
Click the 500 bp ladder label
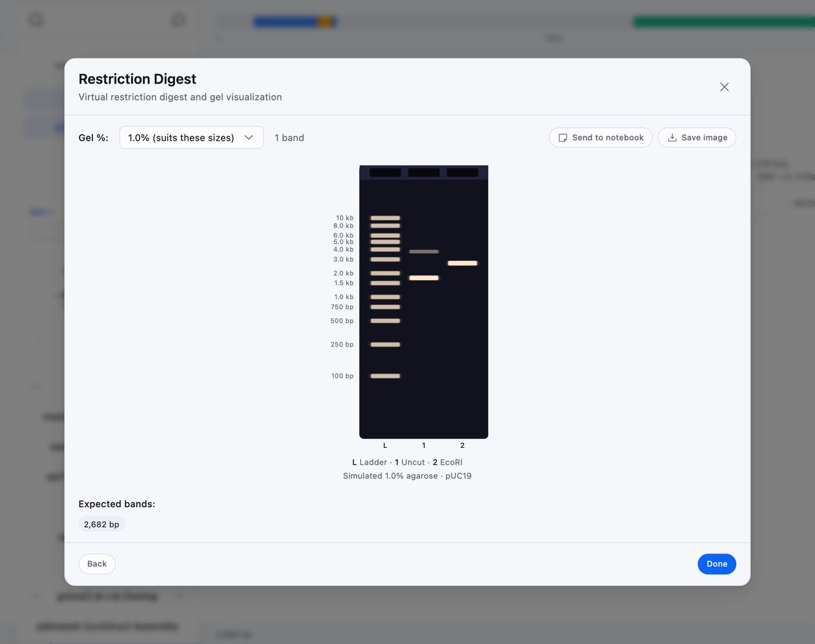[342, 321]
